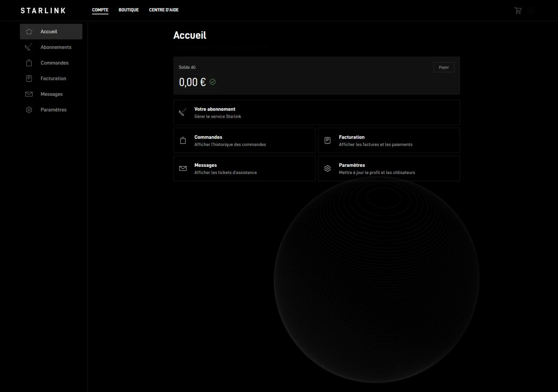Click the satellite dish icon beside Abonnements
The width and height of the screenshot is (558, 392).
29,47
